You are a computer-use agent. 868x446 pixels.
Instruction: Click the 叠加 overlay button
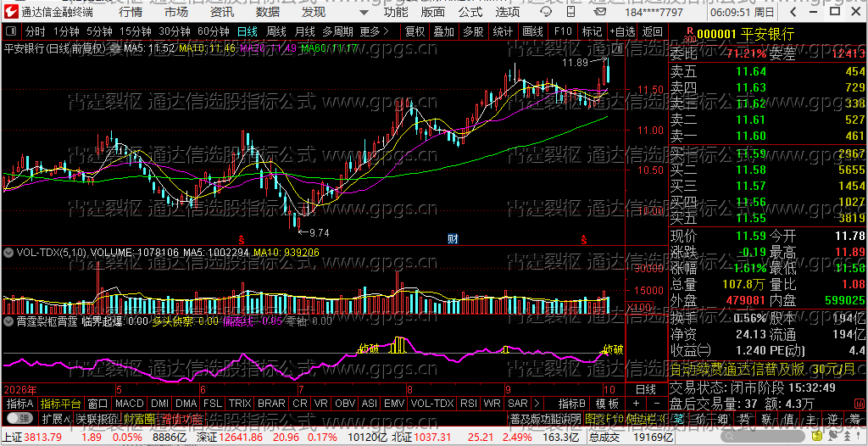444,31
